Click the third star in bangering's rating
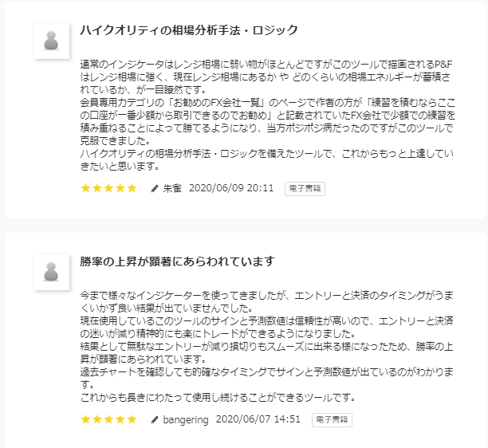 (x=109, y=419)
